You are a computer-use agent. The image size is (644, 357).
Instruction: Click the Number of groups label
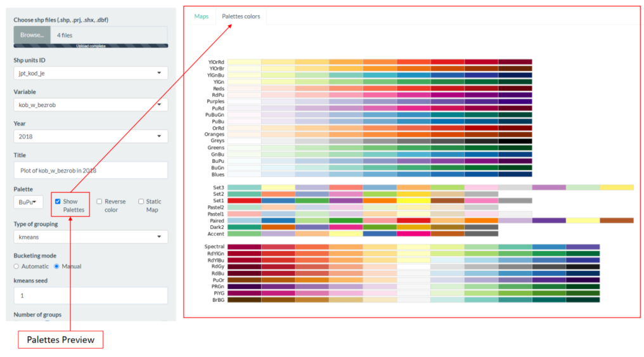click(37, 315)
